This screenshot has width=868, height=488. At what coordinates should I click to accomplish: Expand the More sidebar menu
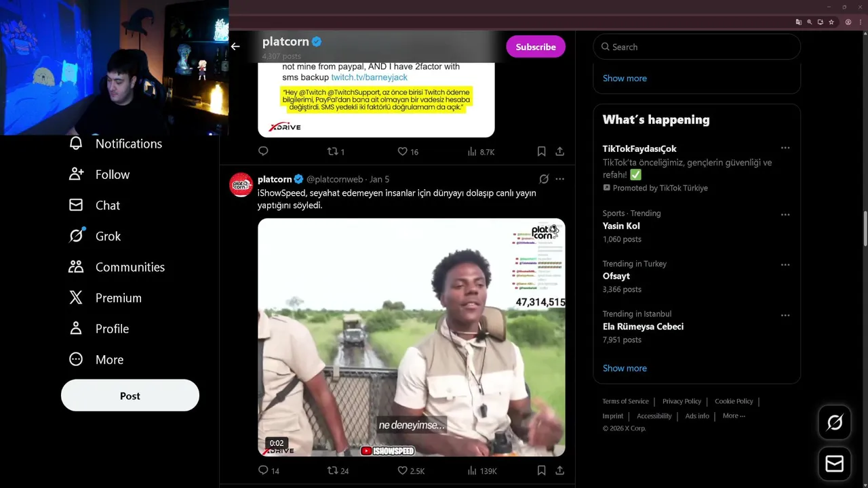[x=96, y=359]
